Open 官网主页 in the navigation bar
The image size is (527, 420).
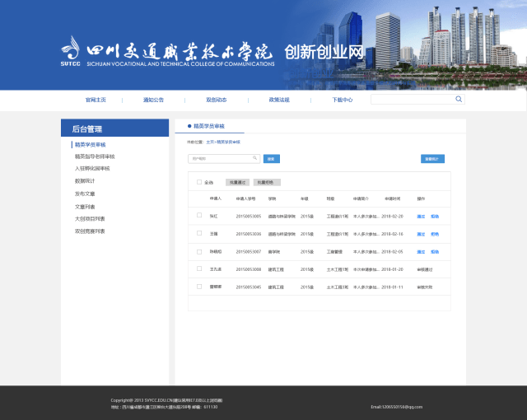point(96,100)
